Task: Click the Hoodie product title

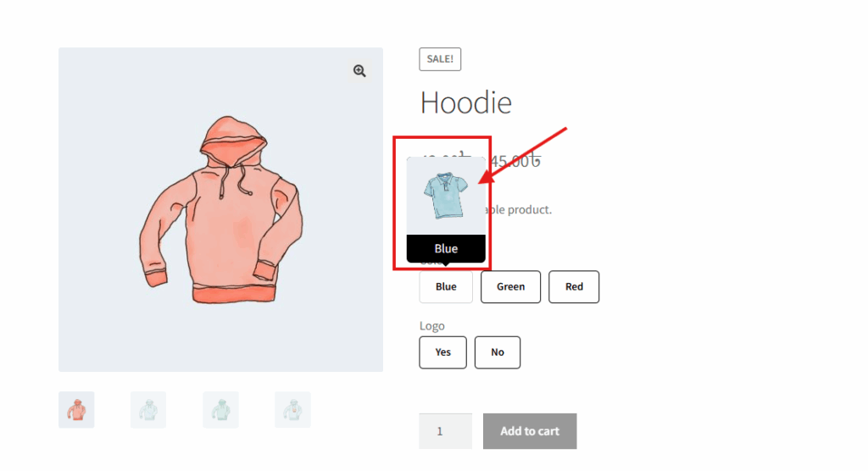Action: click(x=466, y=103)
